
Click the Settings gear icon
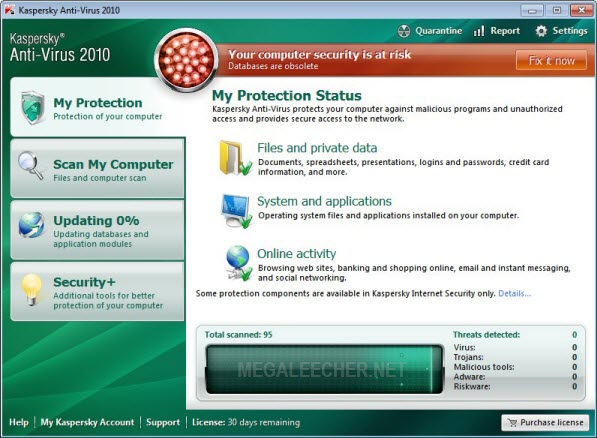[x=541, y=31]
